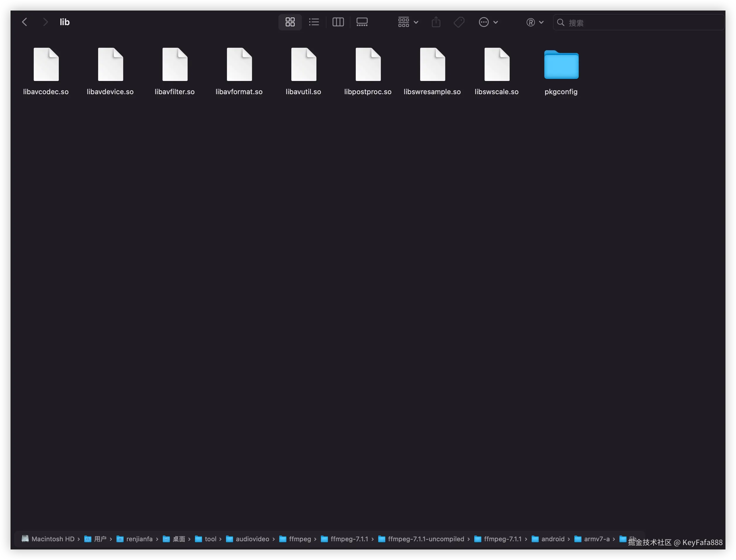Screen dimensions: 736x560
Task: Click the tag icon in toolbar
Action: [459, 22]
